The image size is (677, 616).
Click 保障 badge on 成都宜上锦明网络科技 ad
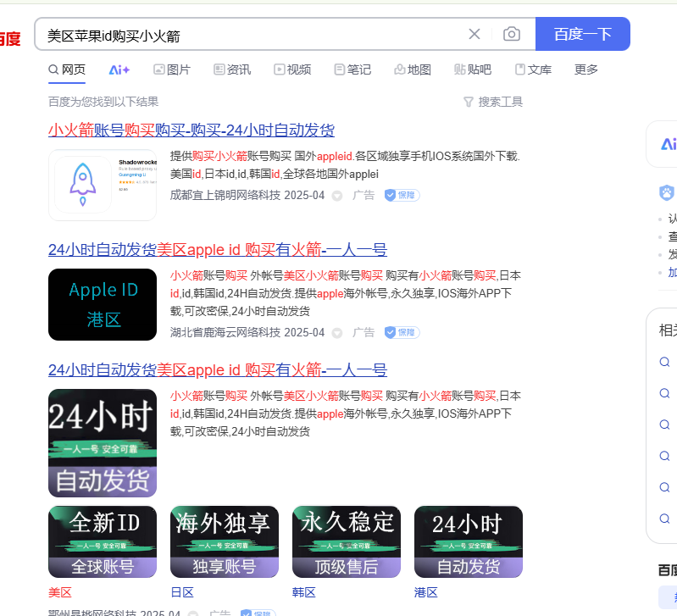(x=402, y=195)
